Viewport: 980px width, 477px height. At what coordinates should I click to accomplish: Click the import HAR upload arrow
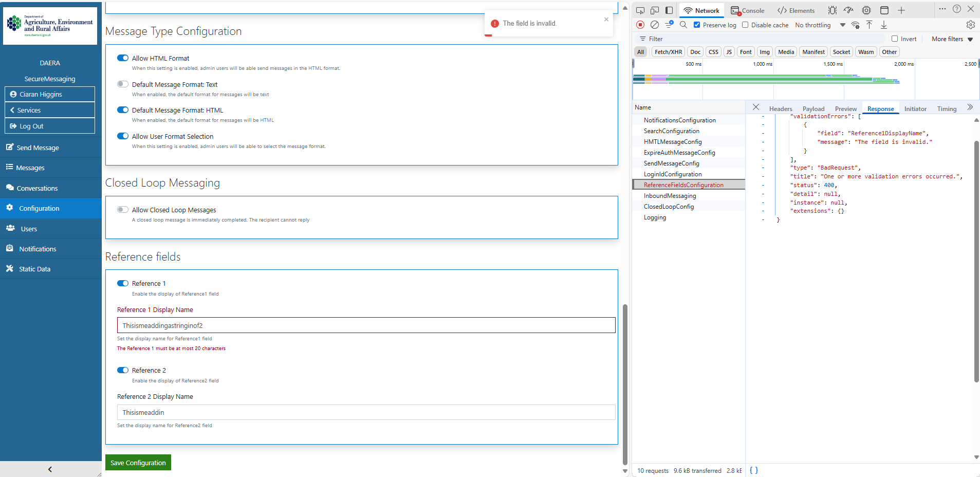[x=869, y=25]
